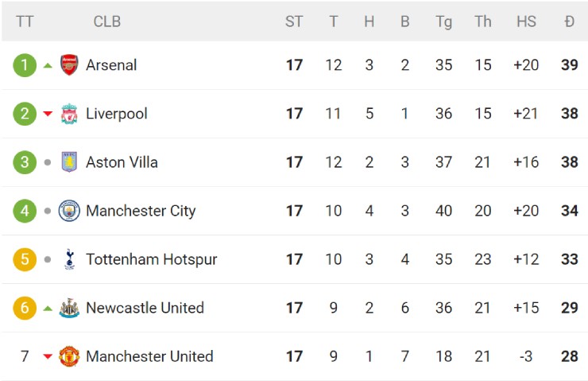Click the ST matches played header
Screen dimensions: 588x381
[x=294, y=21]
